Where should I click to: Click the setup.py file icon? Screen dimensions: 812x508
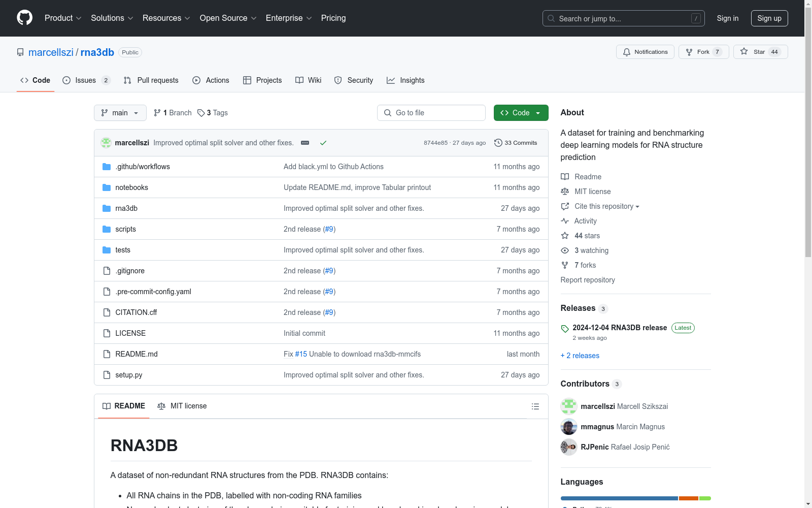[107, 375]
